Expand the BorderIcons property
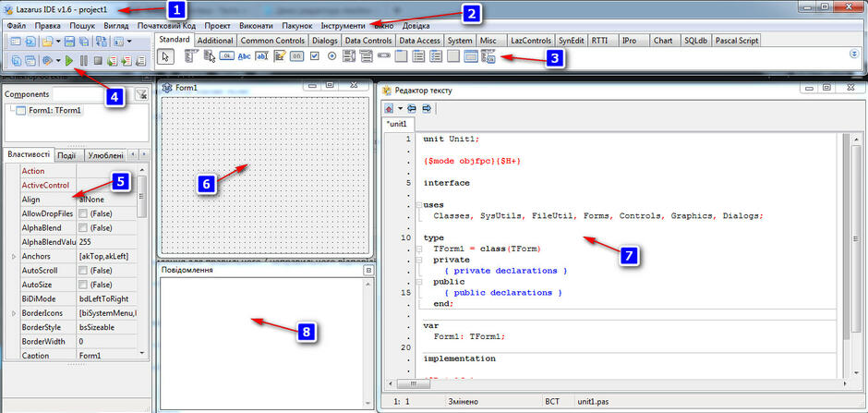 (14, 314)
